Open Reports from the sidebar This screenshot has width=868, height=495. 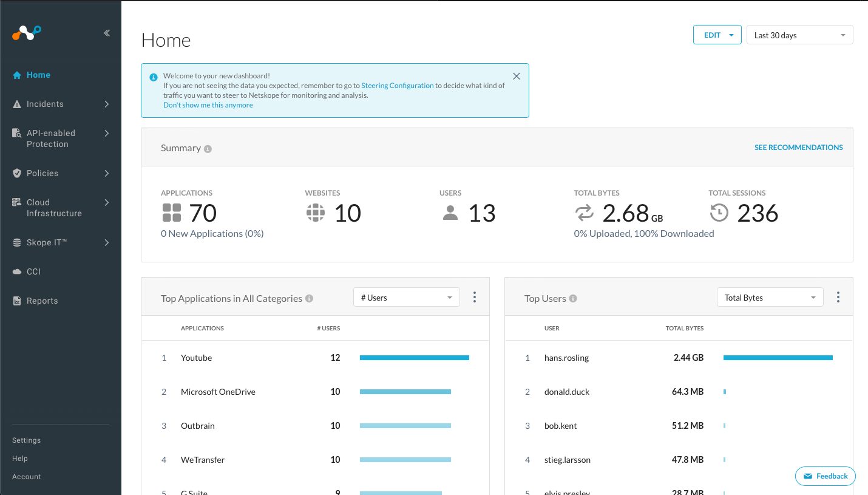(42, 301)
